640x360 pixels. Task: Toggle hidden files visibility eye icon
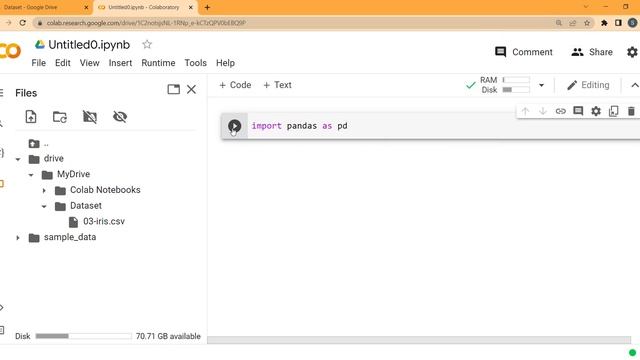tap(120, 117)
